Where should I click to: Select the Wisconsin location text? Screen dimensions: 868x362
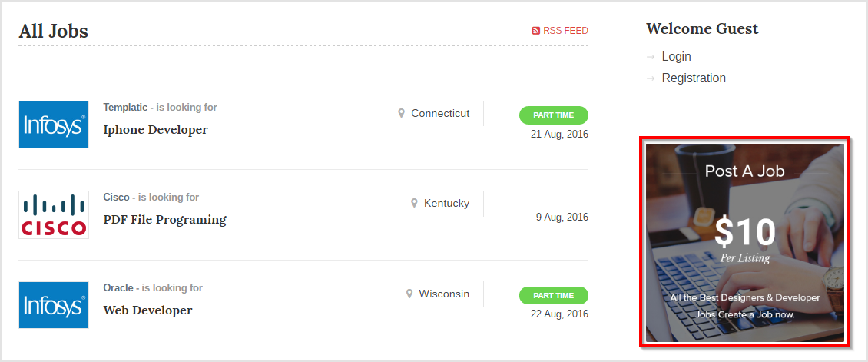coord(444,294)
